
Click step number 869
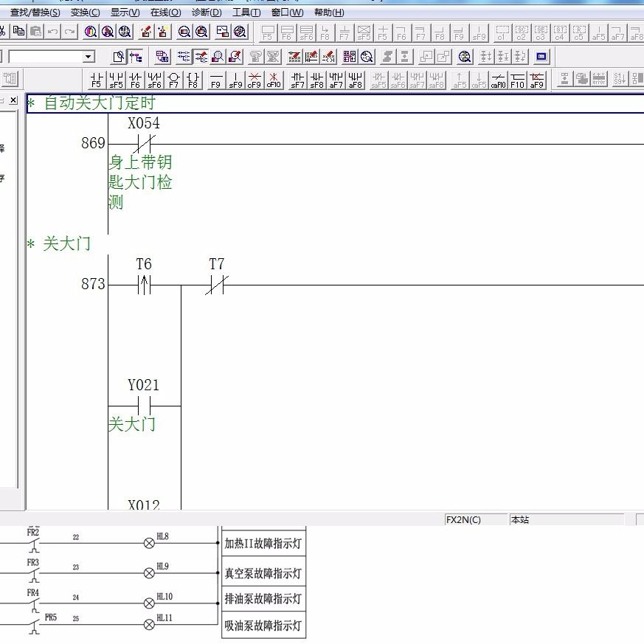[93, 143]
